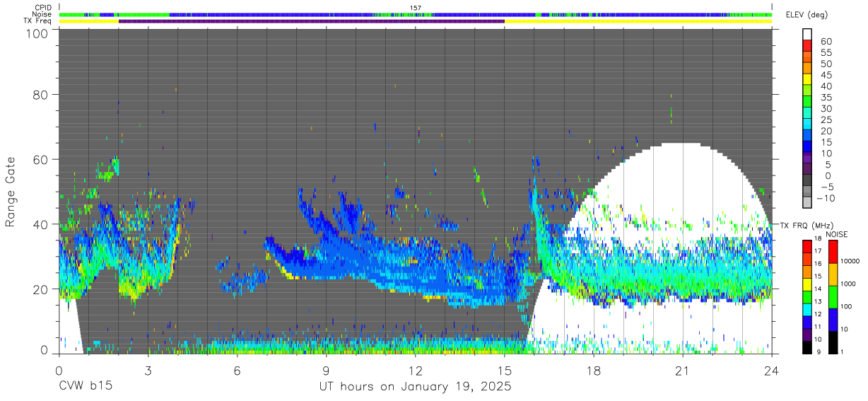Click the "TX FRQ (MHz)" legend title
Image resolution: width=868 pixels, height=401 pixels.
point(806,226)
